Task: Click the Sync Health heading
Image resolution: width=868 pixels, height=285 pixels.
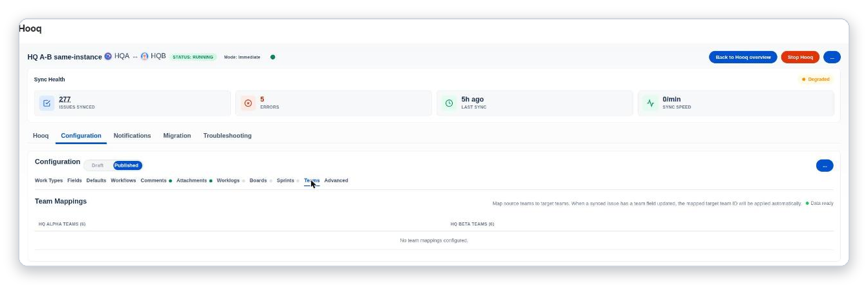Action: click(49, 79)
